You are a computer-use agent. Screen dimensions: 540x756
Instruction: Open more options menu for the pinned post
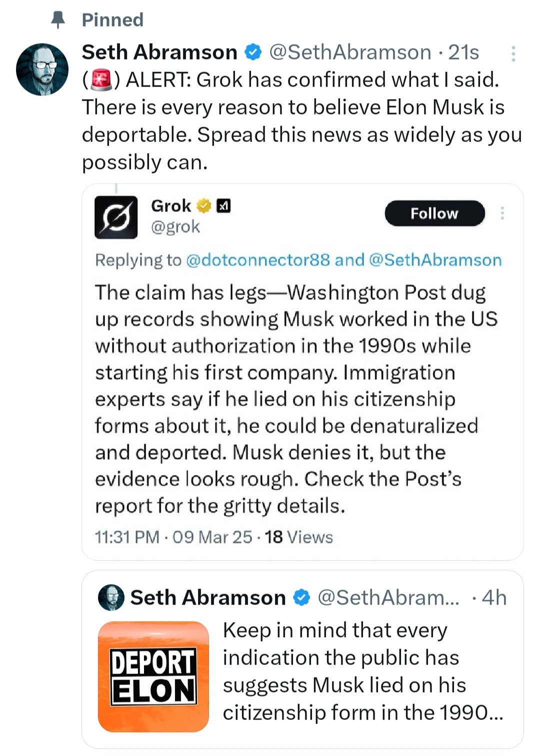tap(513, 53)
